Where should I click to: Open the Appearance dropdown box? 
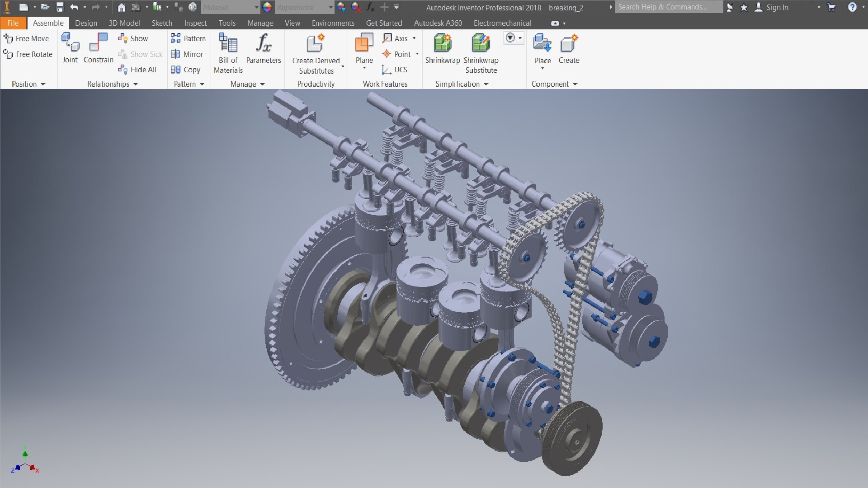tap(304, 7)
